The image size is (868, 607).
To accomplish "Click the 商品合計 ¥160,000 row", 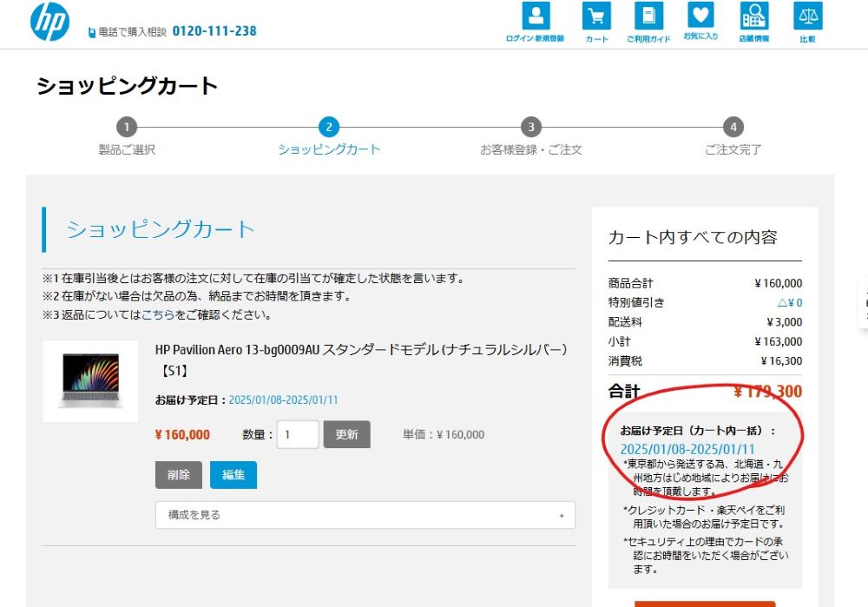I will click(705, 284).
